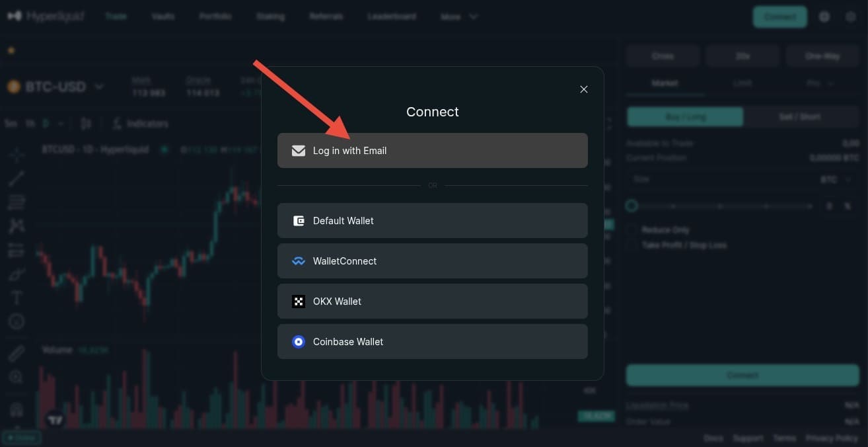Set chart interval to D
The image size is (868, 447).
46,124
